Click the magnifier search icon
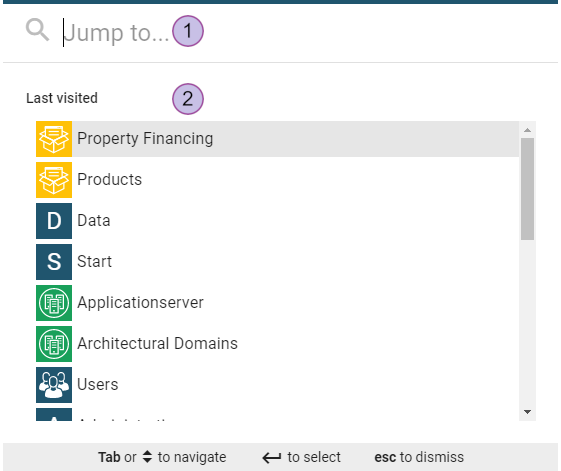Viewport: 561px width, 471px height. click(x=38, y=30)
